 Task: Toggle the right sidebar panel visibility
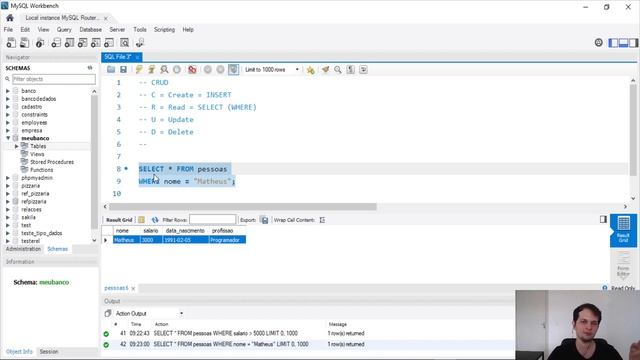pyautogui.click(x=633, y=43)
